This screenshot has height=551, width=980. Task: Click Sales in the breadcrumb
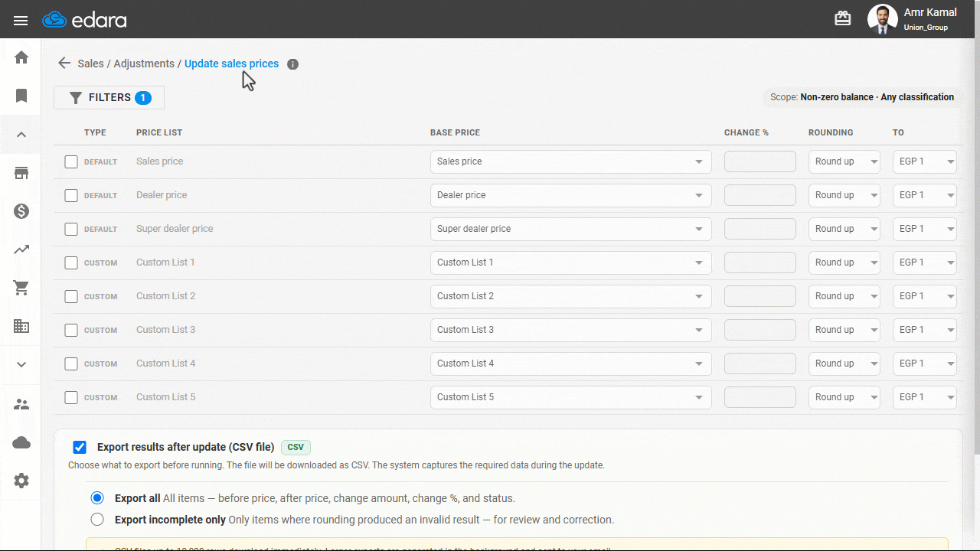(90, 64)
